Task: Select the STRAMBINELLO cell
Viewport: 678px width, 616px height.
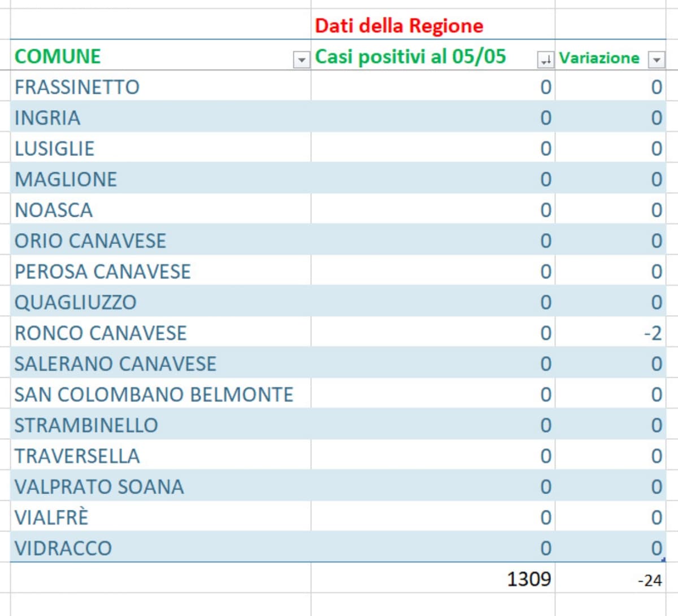Action: point(86,425)
